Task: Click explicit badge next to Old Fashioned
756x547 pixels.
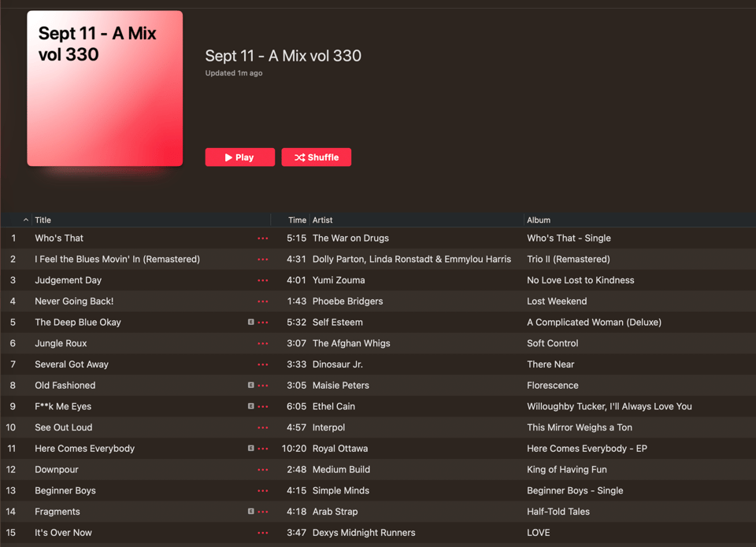Action: click(250, 385)
